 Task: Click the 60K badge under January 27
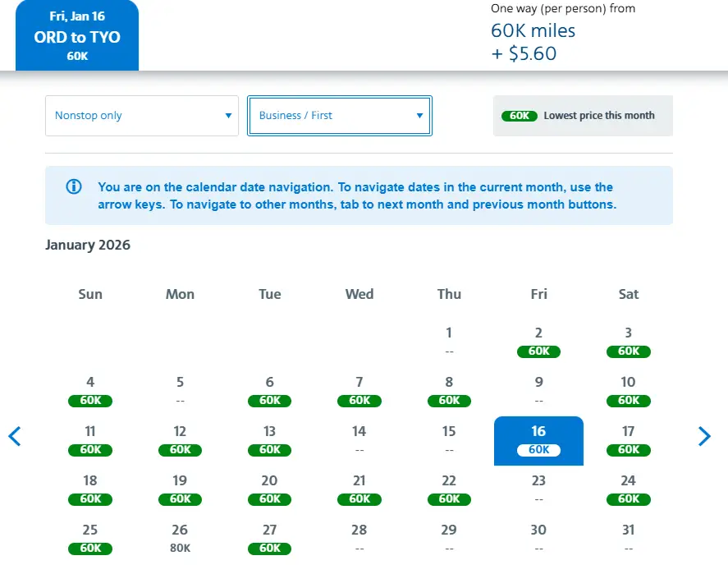(269, 549)
